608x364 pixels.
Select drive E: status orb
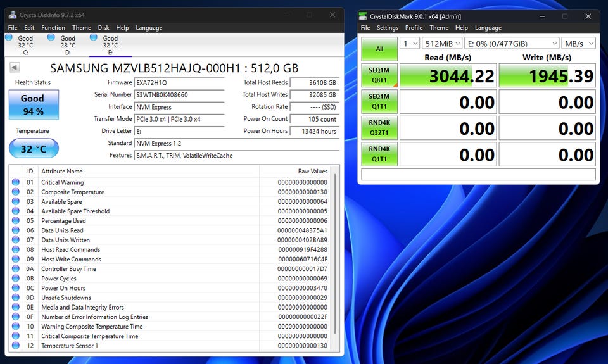point(94,37)
